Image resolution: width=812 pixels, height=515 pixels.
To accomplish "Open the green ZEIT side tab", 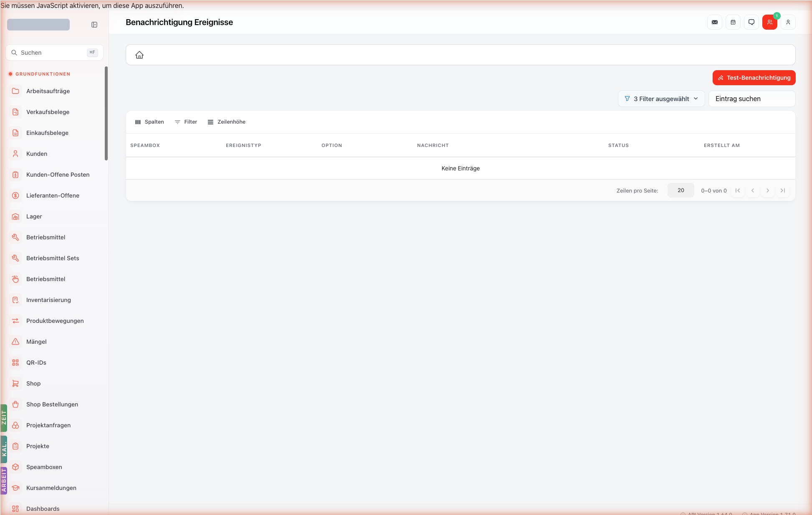I will click(4, 418).
